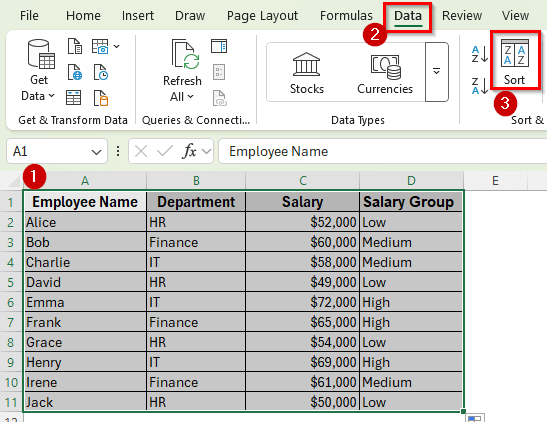Image resolution: width=547 pixels, height=422 pixels.
Task: Select the Currencies data type
Action: click(385, 74)
